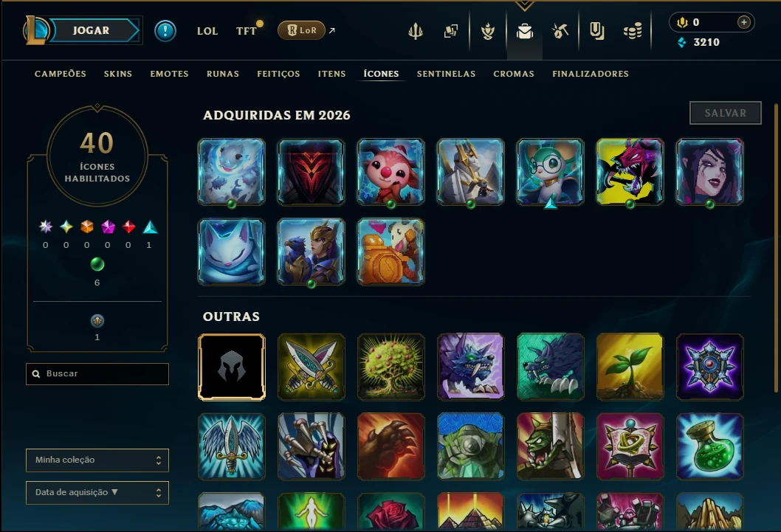
Task: Open the Collection briefcase icon
Action: tap(525, 31)
